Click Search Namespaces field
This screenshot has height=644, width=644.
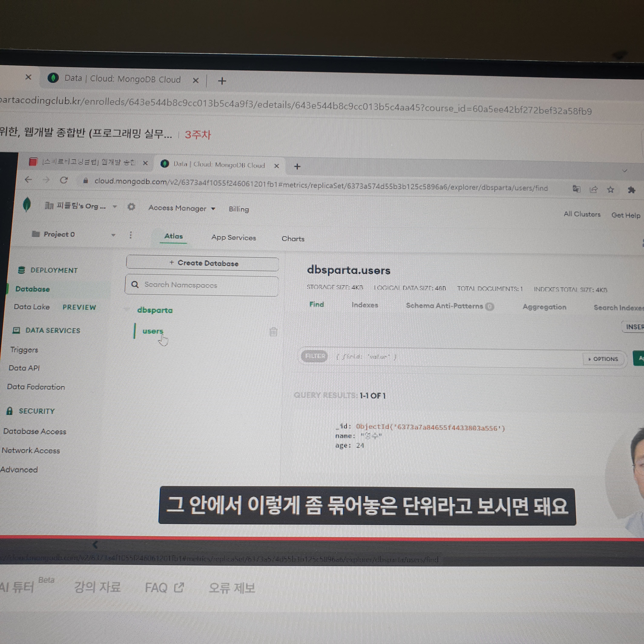pos(202,285)
